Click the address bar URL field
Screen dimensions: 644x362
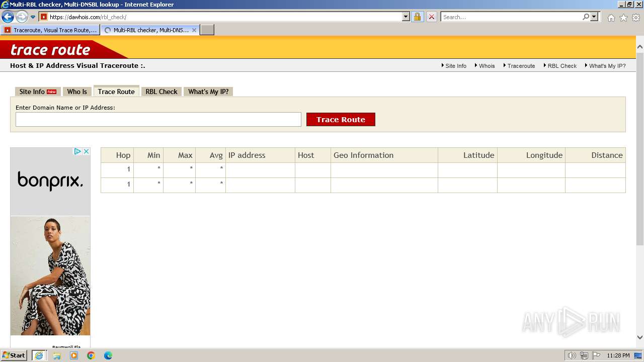pyautogui.click(x=225, y=17)
